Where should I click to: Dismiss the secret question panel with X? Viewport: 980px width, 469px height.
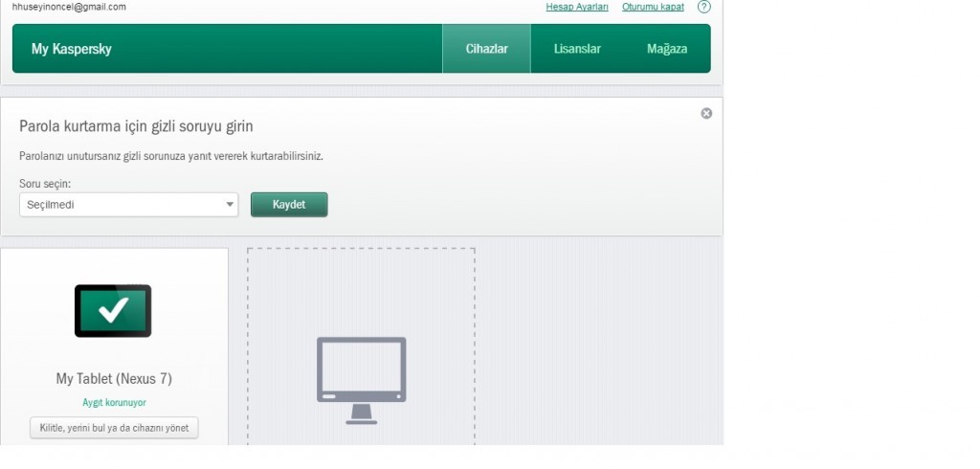click(706, 113)
